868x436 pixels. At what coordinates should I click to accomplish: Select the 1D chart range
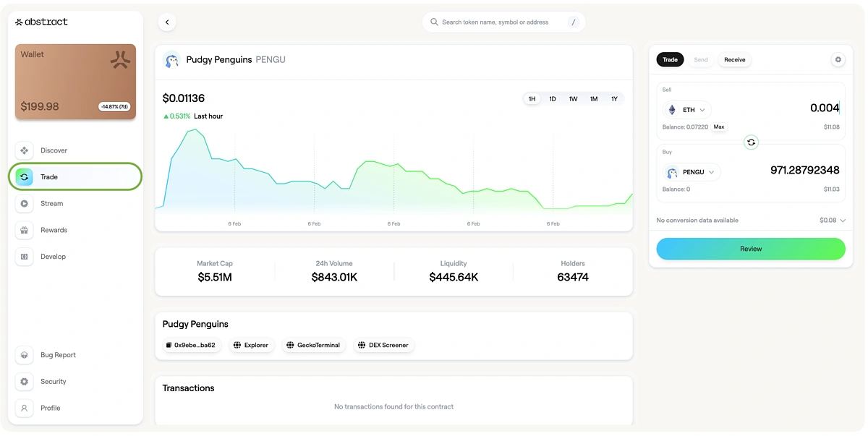point(553,99)
